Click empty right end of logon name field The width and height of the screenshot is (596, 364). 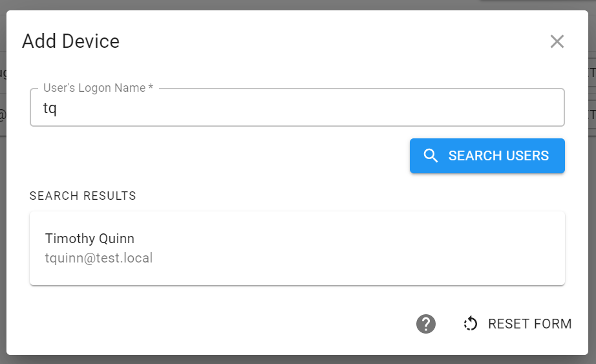pos(494,107)
